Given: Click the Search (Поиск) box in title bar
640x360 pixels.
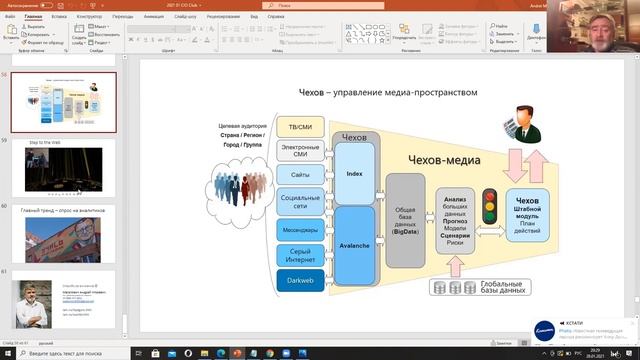Looking at the screenshot, I should tap(323, 6).
